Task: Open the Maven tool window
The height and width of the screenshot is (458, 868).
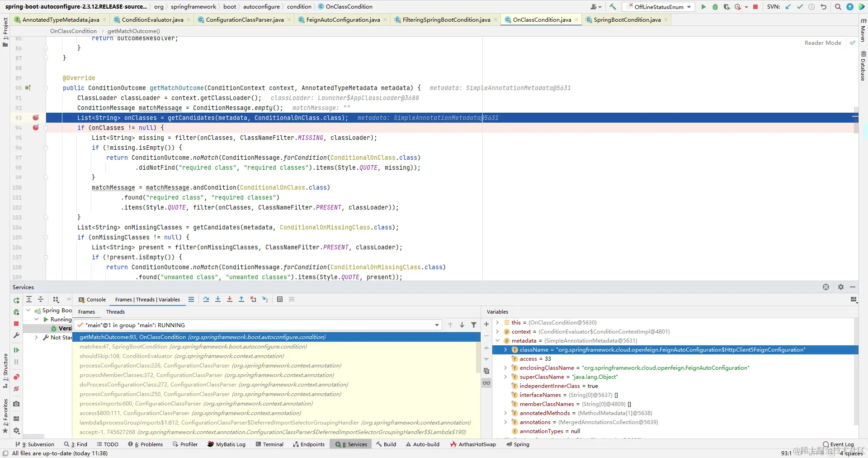Action: [863, 30]
